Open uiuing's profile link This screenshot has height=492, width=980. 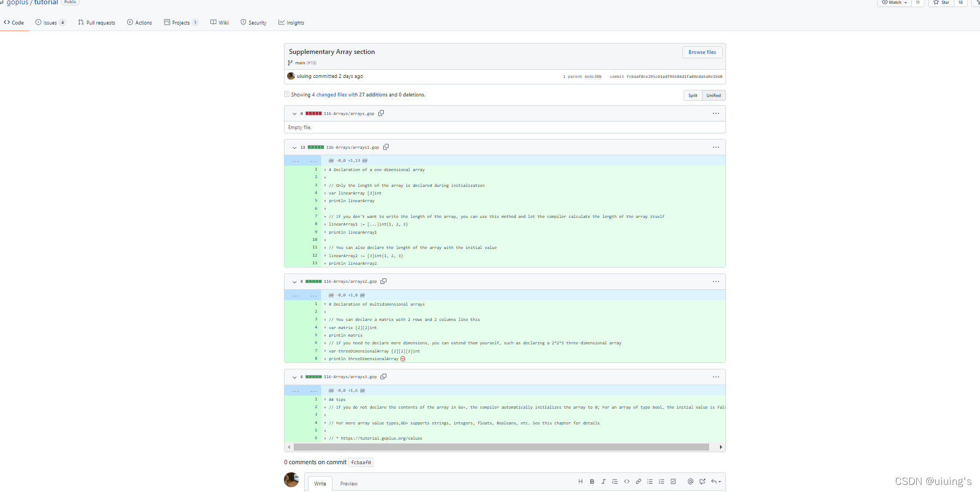point(304,76)
